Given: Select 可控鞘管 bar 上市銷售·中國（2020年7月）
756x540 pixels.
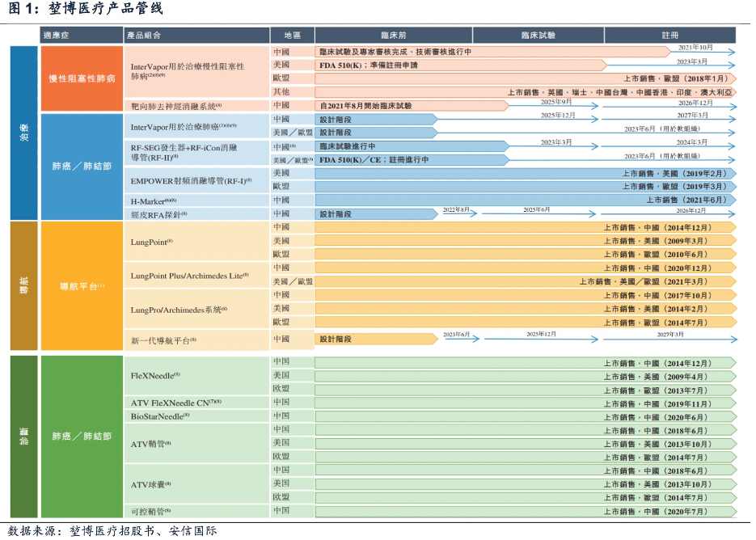Looking at the screenshot, I should tap(526, 511).
